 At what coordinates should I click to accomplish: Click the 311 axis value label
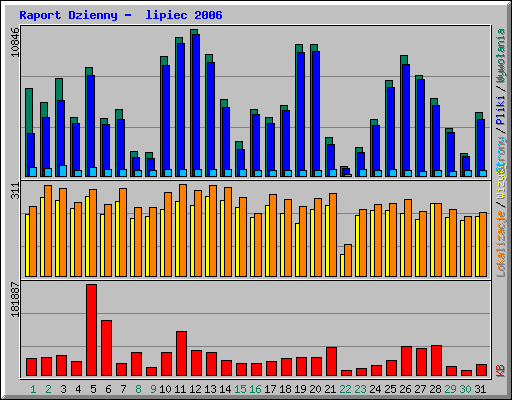[x=15, y=191]
